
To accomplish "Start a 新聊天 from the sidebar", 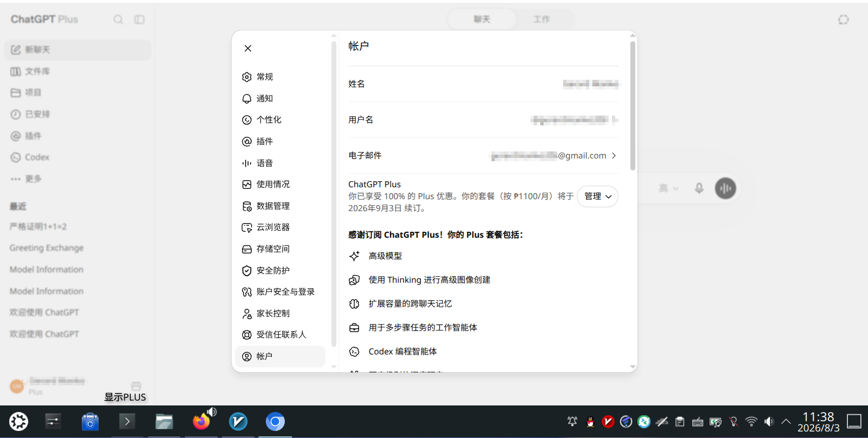I will point(78,50).
